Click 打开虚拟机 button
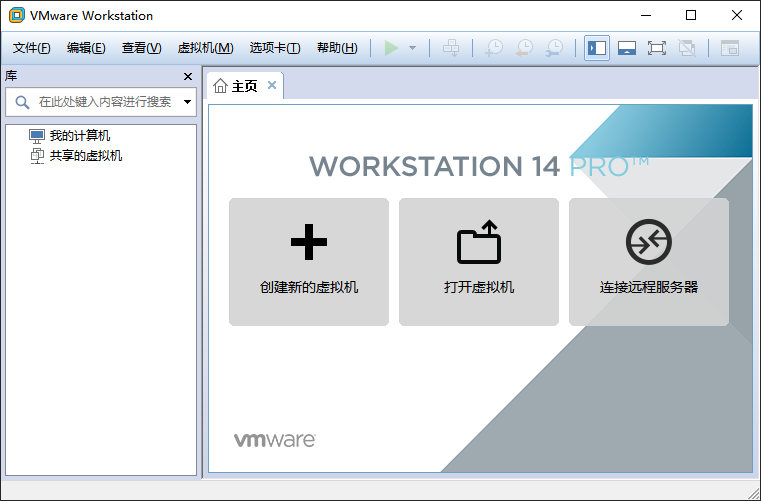The image size is (761, 501). (479, 262)
